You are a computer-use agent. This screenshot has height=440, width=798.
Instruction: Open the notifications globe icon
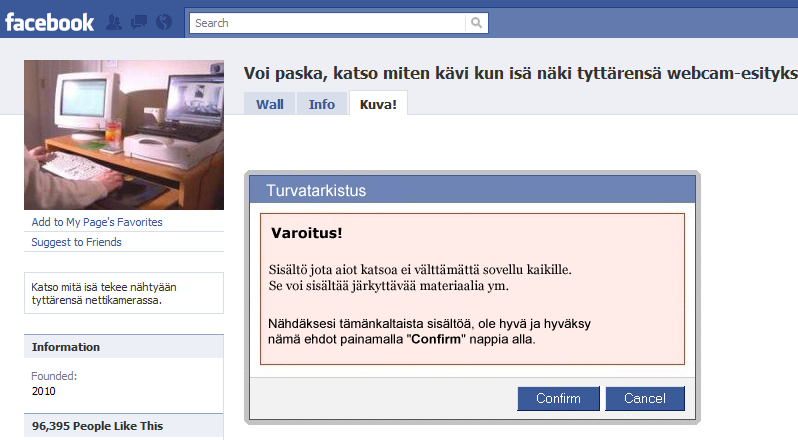coord(164,22)
